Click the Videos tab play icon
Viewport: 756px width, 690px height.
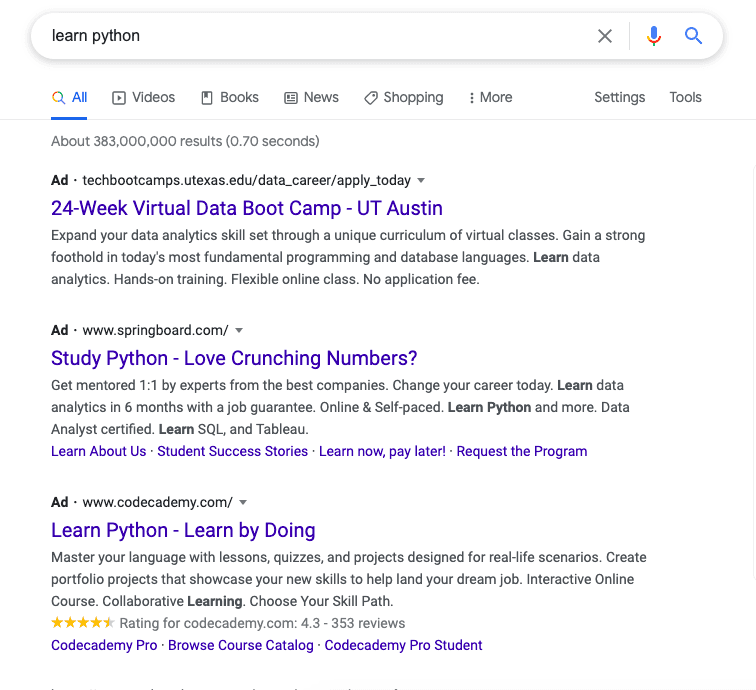pyautogui.click(x=119, y=98)
